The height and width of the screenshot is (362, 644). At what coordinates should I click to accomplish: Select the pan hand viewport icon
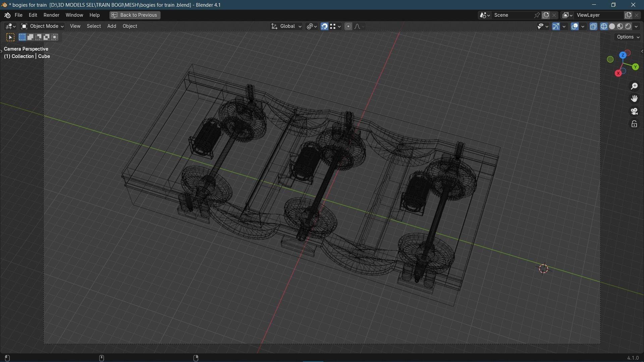pos(634,99)
